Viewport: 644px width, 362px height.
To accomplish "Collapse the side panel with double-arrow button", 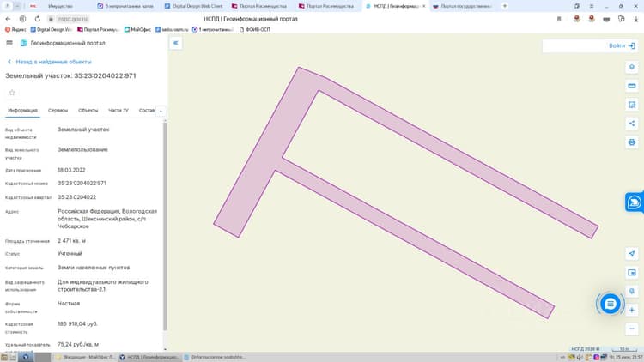I will (175, 43).
